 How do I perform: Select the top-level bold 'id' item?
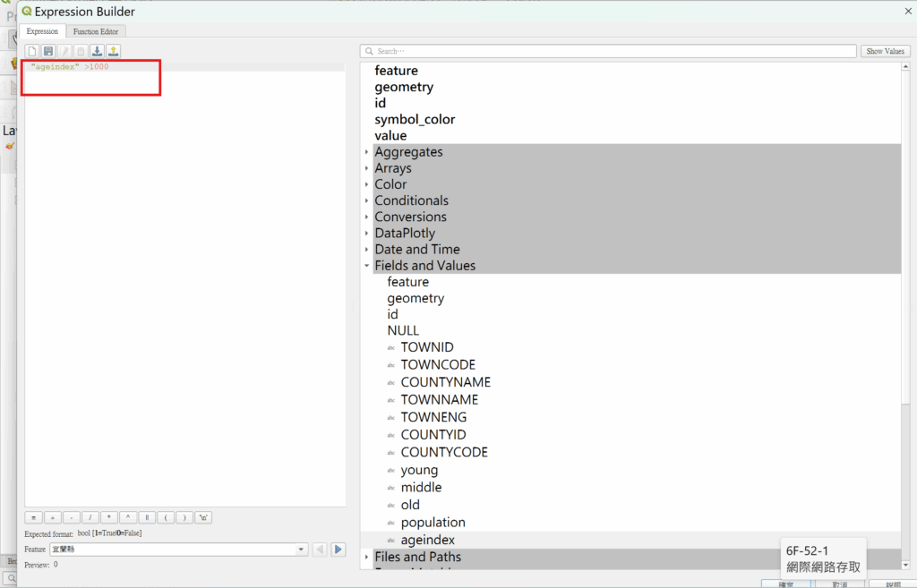coord(380,104)
